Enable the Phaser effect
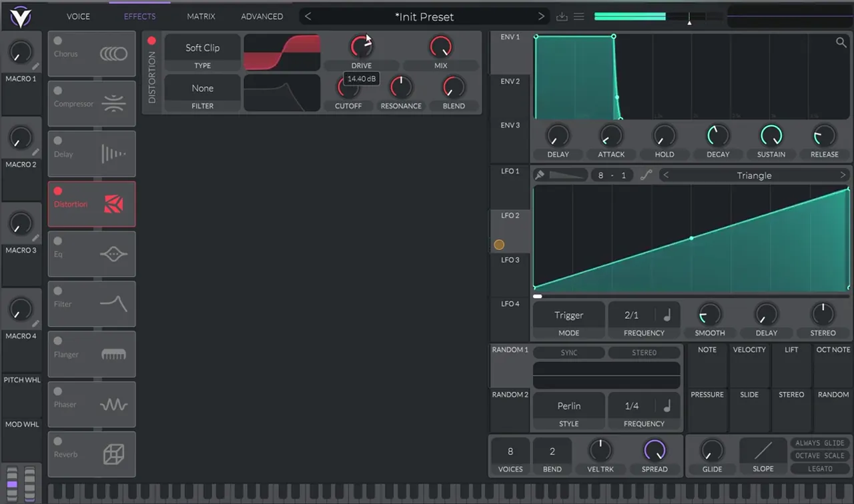Viewport: 854px width, 504px height. (x=58, y=391)
